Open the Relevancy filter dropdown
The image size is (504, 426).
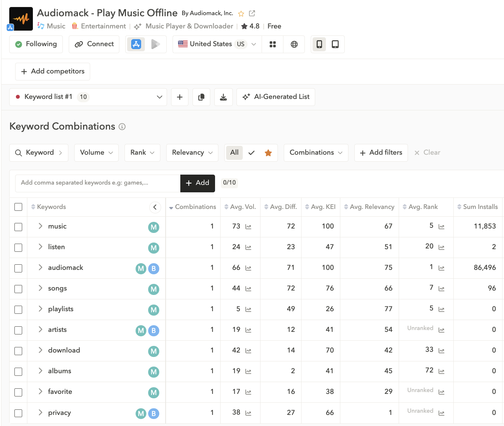pyautogui.click(x=192, y=153)
